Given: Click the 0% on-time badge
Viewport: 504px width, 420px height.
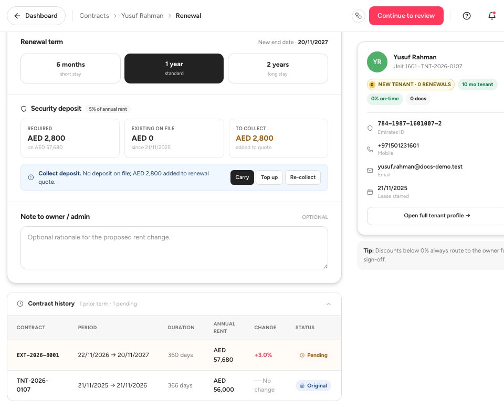Looking at the screenshot, I should (385, 99).
